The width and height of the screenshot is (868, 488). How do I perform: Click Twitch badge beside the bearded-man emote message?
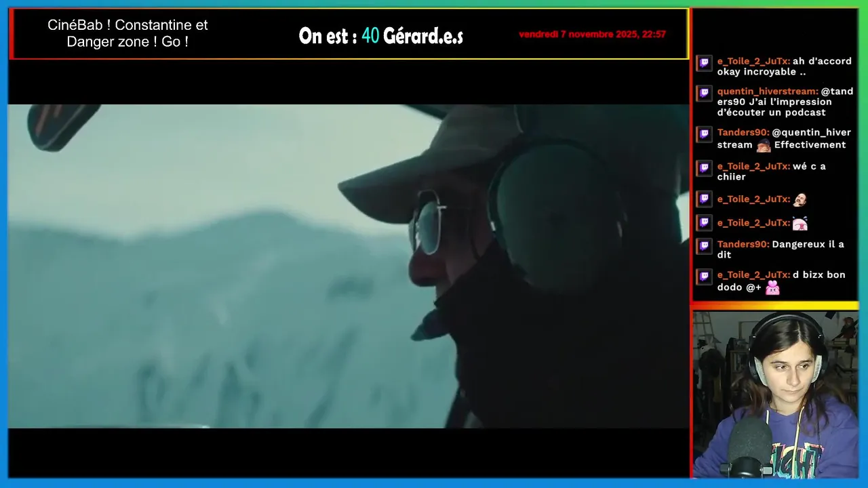coord(705,199)
